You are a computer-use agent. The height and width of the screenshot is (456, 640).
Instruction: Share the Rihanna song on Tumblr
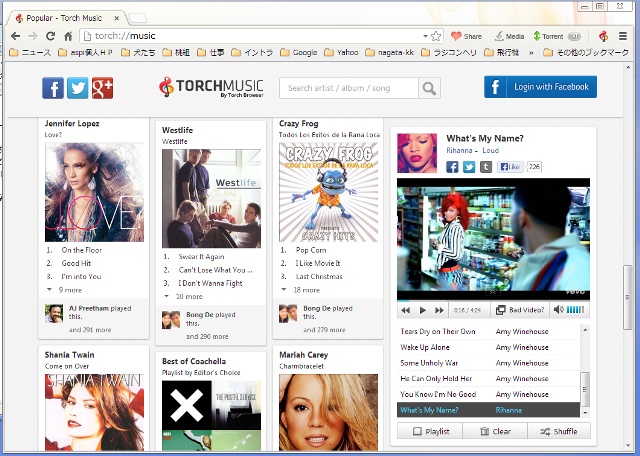[x=486, y=167]
